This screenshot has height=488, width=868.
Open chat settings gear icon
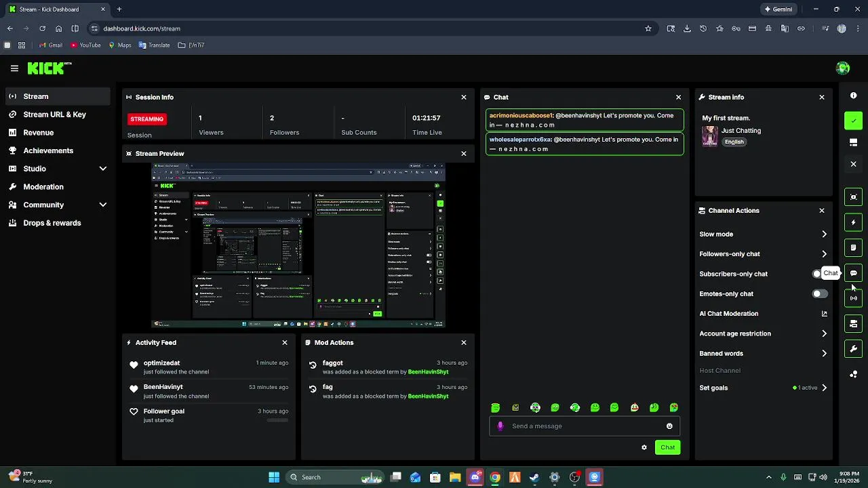pyautogui.click(x=644, y=447)
